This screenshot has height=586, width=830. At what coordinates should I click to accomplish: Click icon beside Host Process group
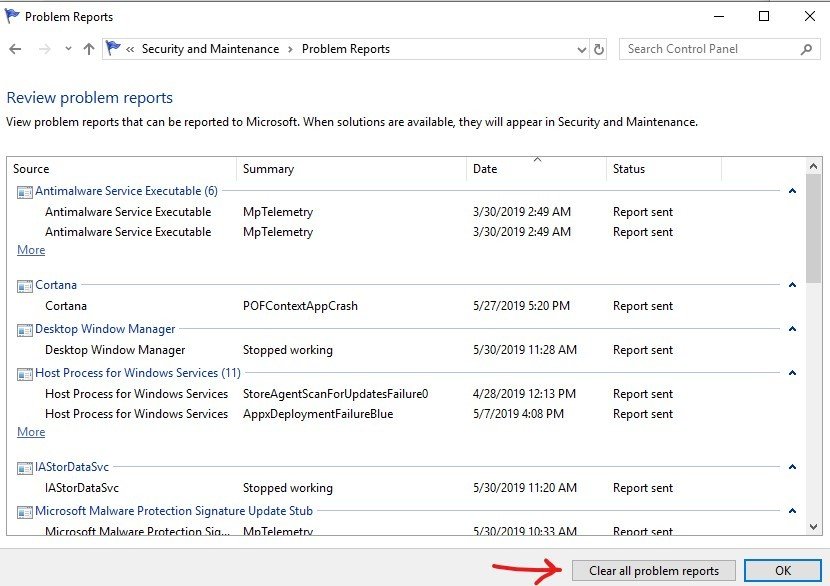pos(24,374)
